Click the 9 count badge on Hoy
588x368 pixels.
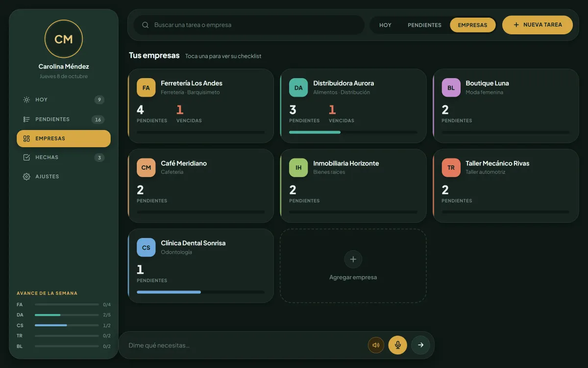coord(99,100)
